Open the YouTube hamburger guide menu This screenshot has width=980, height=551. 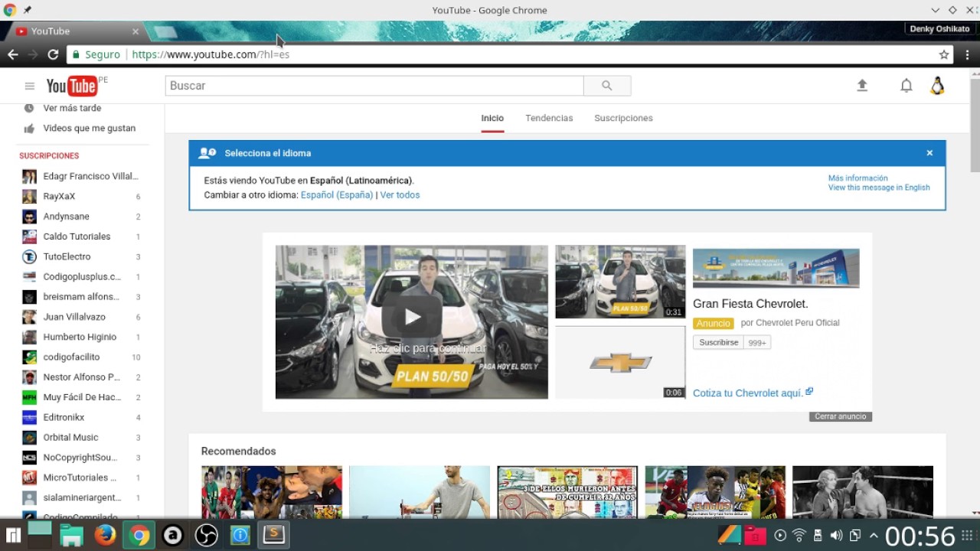[30, 86]
